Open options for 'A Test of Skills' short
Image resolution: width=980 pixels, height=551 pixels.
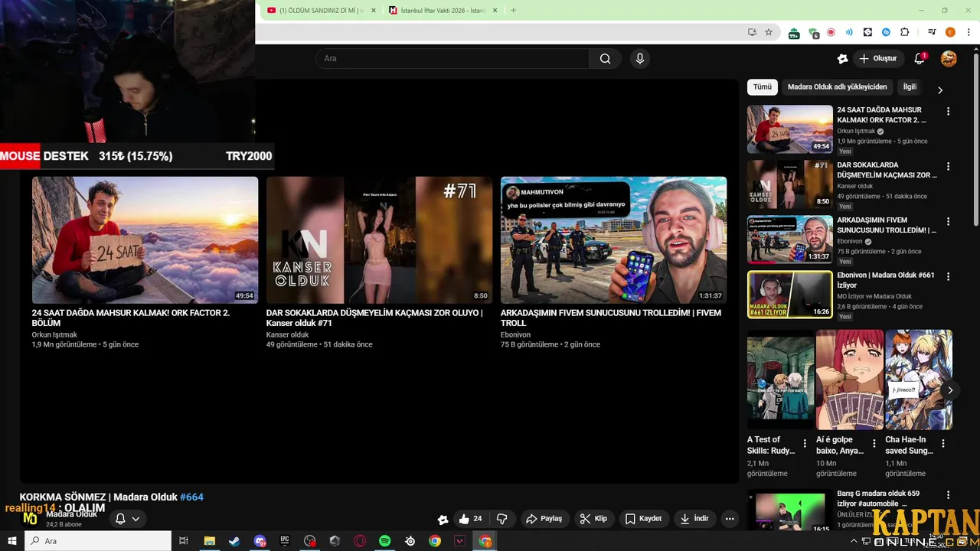[x=805, y=444]
